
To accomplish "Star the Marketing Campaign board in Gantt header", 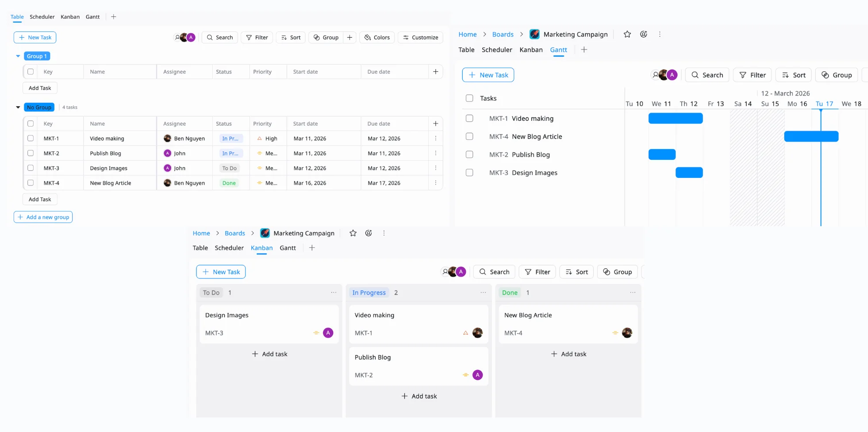I will pyautogui.click(x=627, y=34).
